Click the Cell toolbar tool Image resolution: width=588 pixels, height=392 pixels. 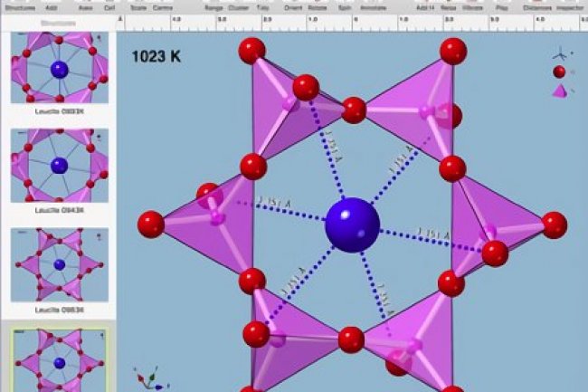(x=108, y=5)
